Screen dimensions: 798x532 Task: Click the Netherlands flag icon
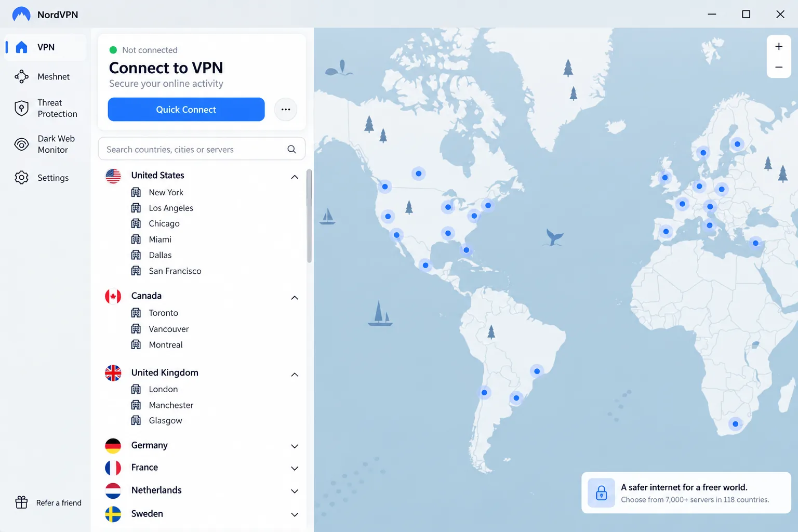(113, 490)
